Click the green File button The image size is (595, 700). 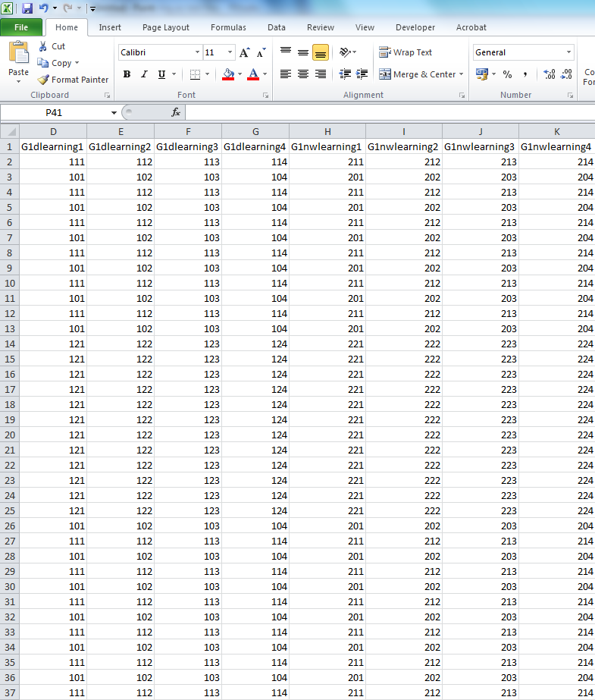(21, 27)
